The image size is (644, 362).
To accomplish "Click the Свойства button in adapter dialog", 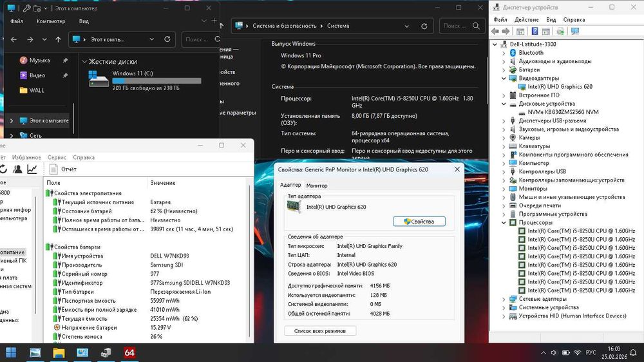I will tap(419, 222).
